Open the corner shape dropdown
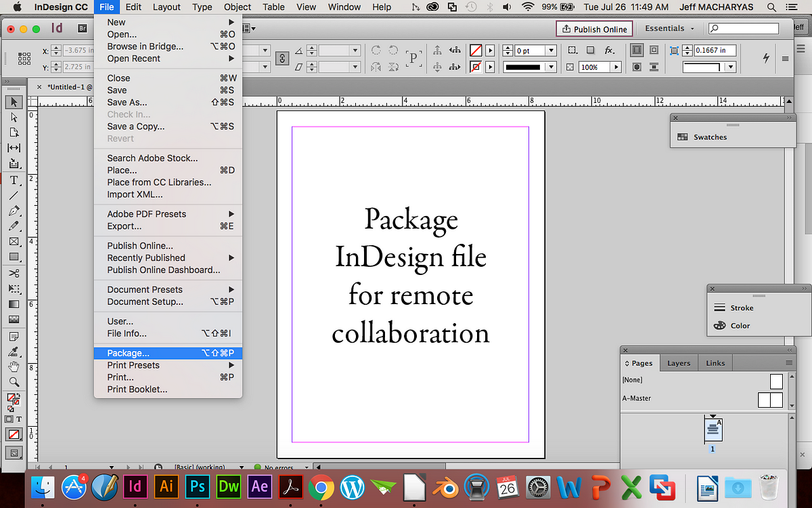812x508 pixels. (731, 66)
